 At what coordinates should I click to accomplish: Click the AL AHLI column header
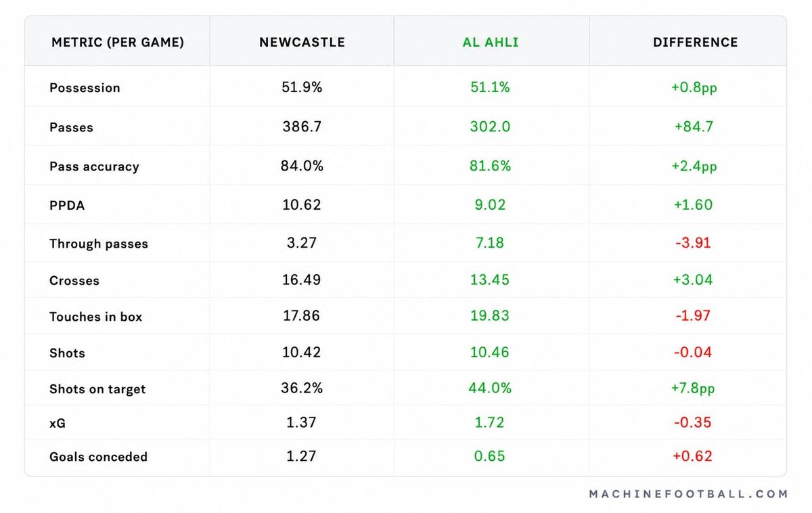(491, 42)
